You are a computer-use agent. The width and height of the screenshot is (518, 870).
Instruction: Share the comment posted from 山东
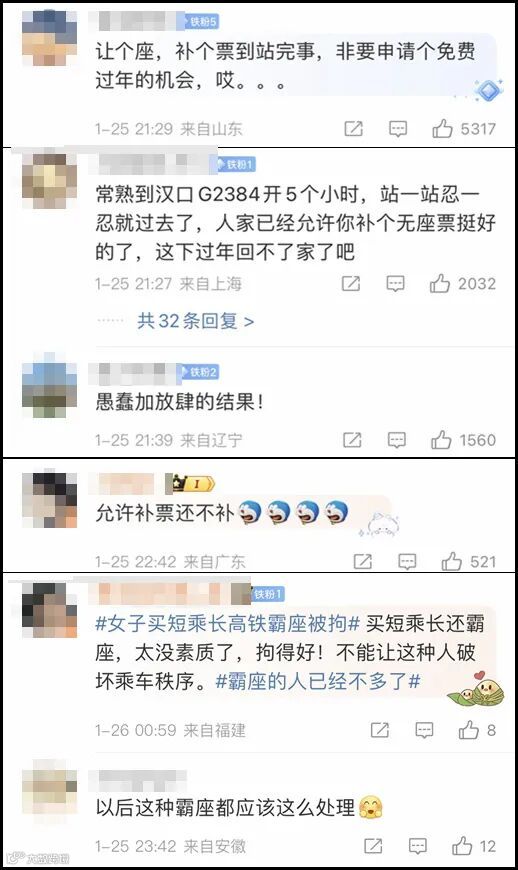[353, 129]
